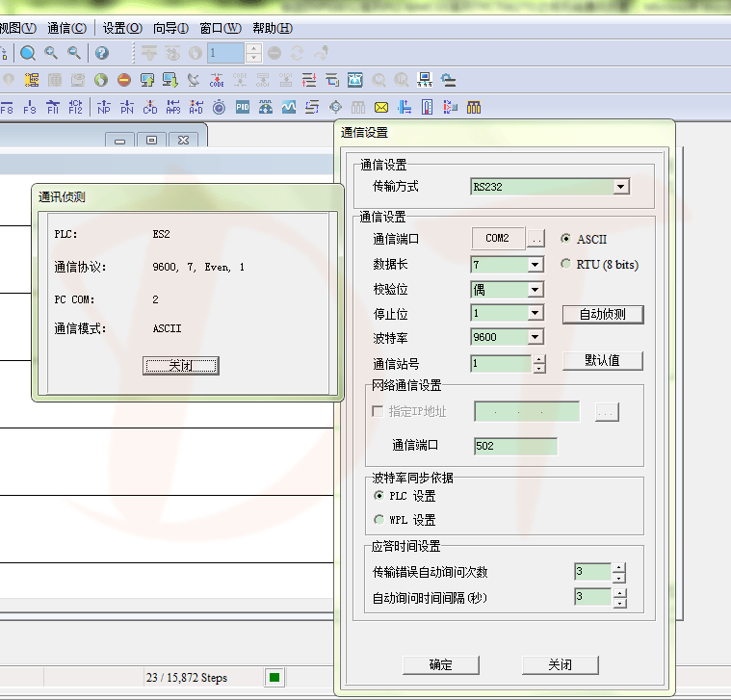Screen dimensions: 731x700
Task: Click the upload-from-PLC monitor icon with up arrow
Action: click(147, 80)
